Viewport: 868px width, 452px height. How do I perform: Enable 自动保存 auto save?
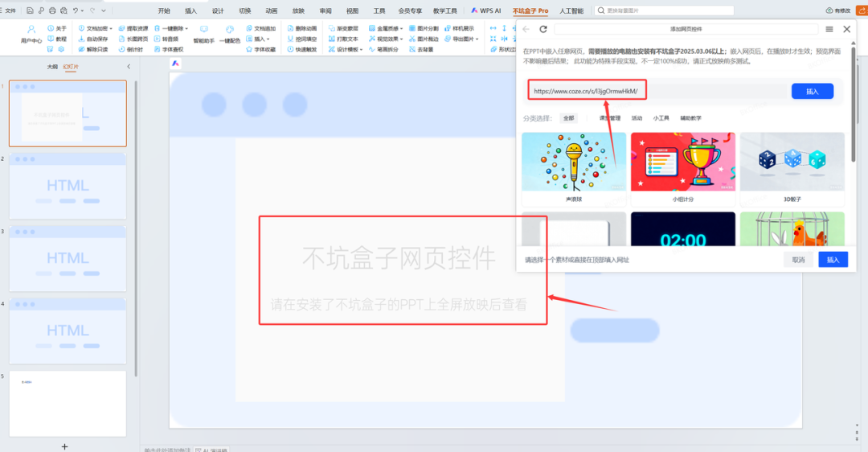click(x=93, y=39)
